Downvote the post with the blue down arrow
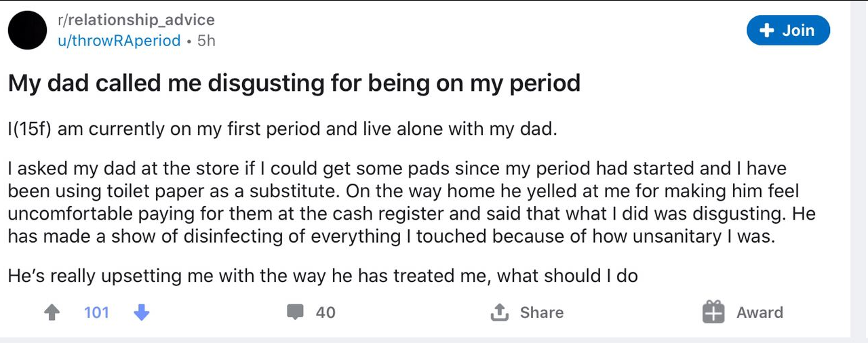This screenshot has width=868, height=343. click(x=141, y=312)
